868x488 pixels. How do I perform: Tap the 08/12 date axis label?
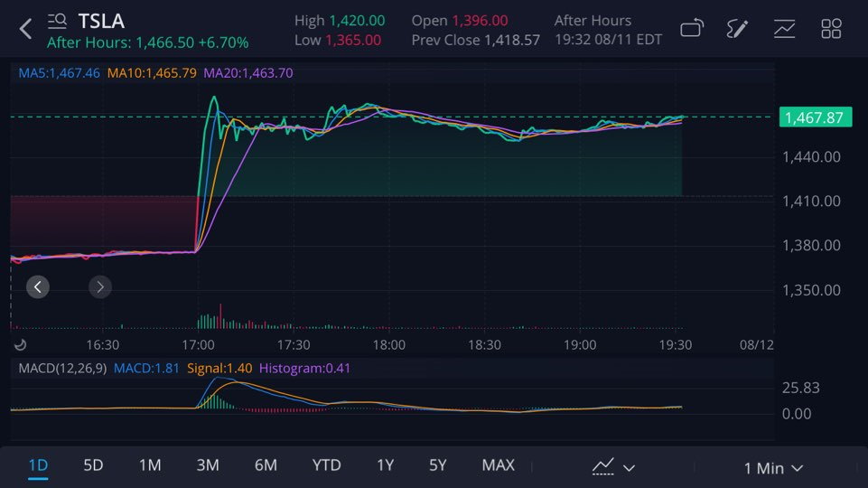pyautogui.click(x=757, y=345)
